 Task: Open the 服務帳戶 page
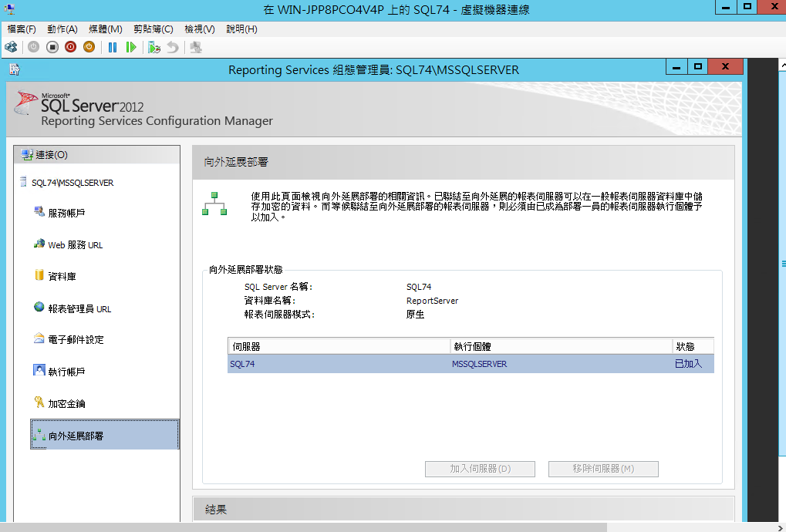click(x=59, y=213)
